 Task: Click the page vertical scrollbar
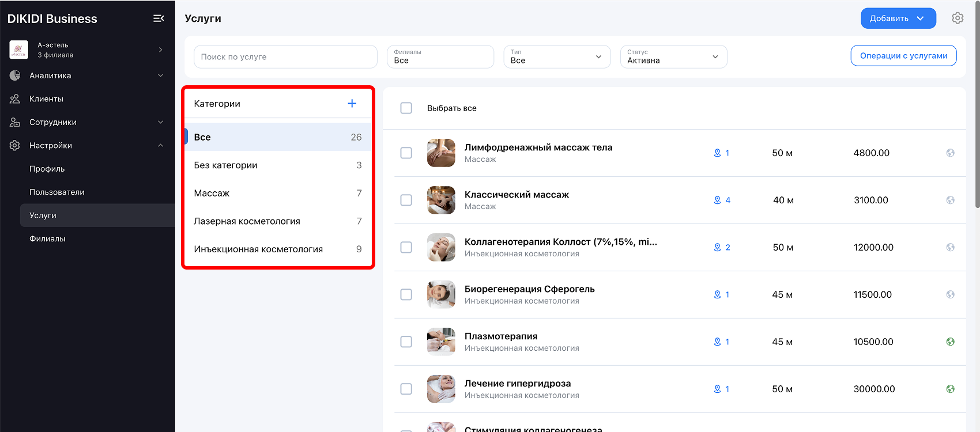[977, 104]
